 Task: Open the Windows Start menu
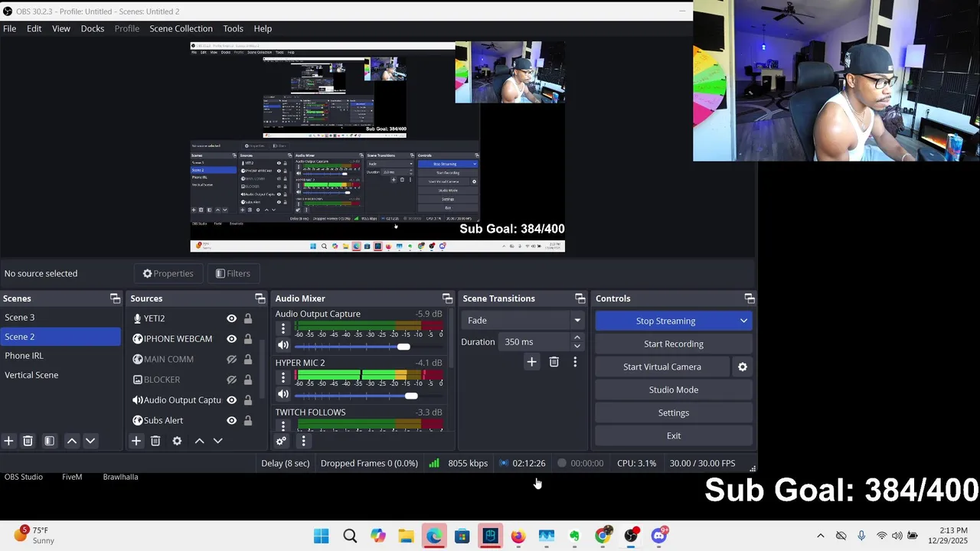[322, 536]
